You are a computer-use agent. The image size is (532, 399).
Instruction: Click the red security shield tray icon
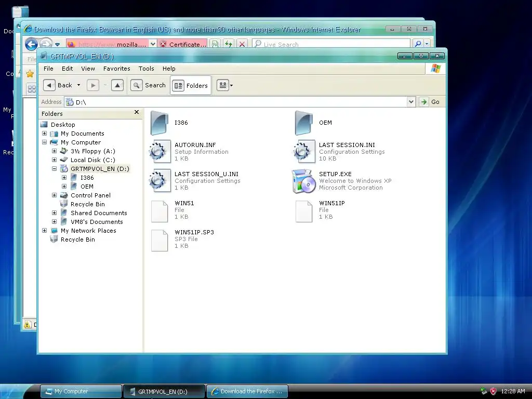click(x=493, y=391)
